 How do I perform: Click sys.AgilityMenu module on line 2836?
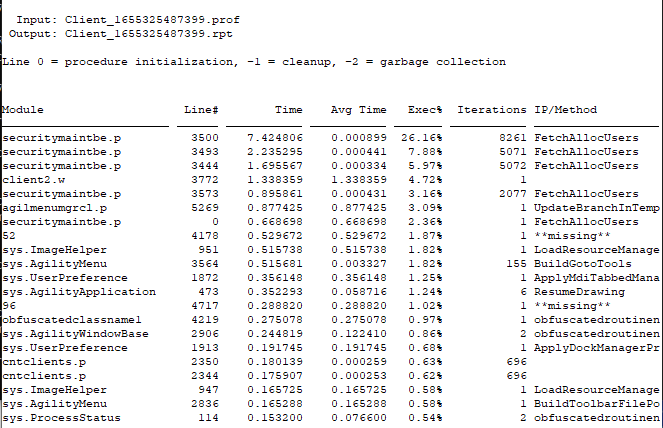[54, 404]
